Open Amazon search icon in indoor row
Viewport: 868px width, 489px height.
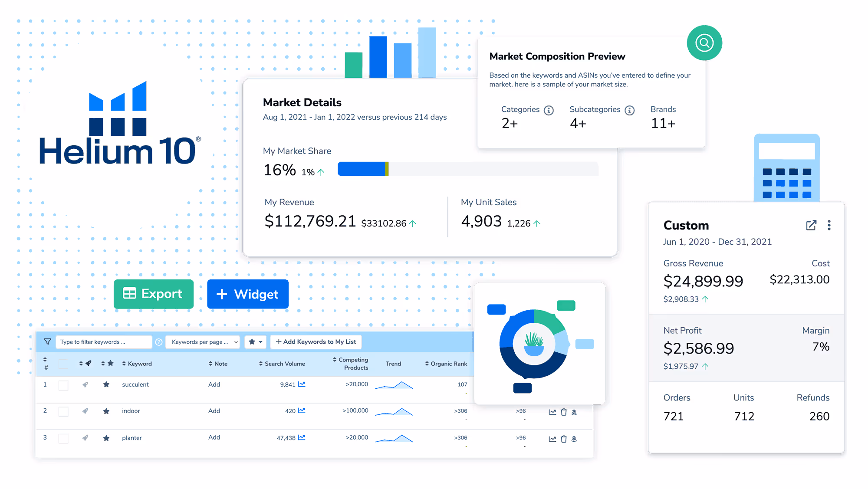click(574, 412)
